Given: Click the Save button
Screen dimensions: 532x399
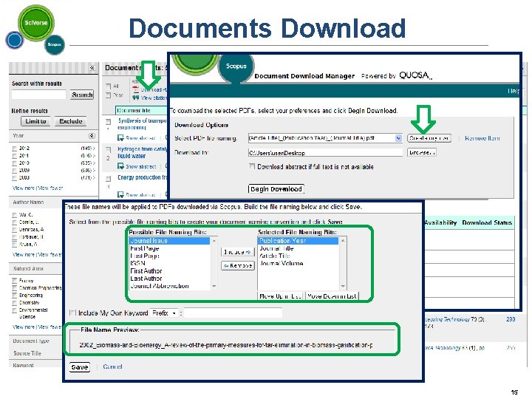Looking at the screenshot, I should (80, 367).
